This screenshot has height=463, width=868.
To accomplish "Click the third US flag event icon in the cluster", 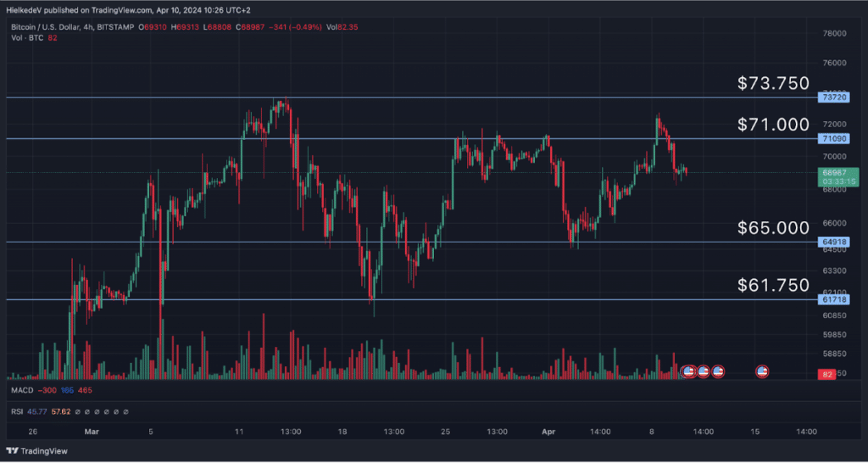I will point(718,371).
